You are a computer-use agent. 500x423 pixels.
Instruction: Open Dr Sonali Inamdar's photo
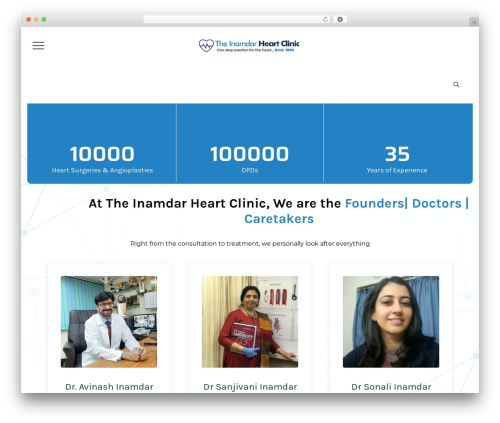(x=391, y=322)
